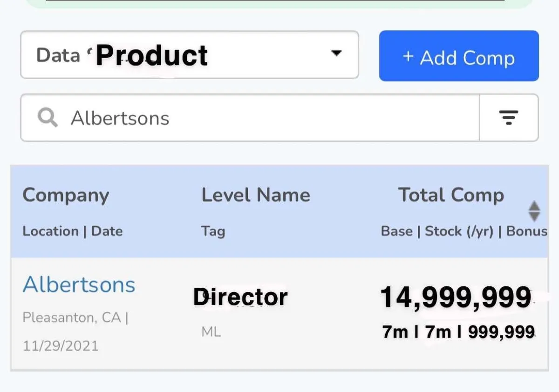Sort by the Company column header
The width and height of the screenshot is (559, 392).
tap(66, 195)
